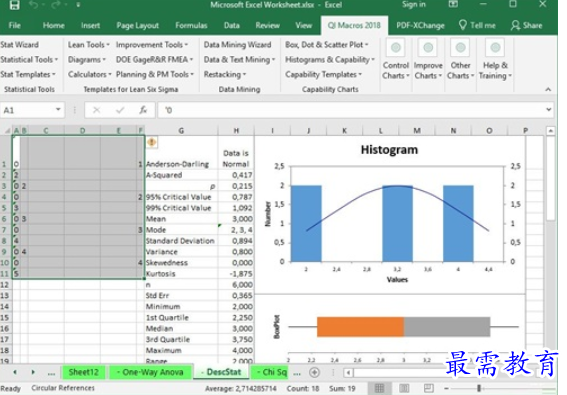Switch to the Chi Sq sheet tab
The image size is (567, 395).
[x=270, y=372]
